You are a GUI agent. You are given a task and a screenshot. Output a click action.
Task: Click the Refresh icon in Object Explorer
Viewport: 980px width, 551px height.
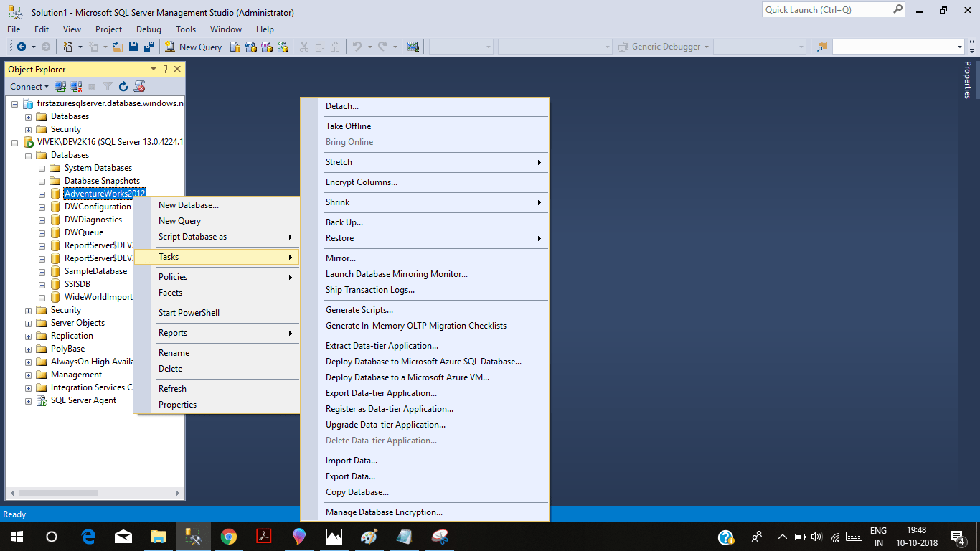tap(123, 86)
